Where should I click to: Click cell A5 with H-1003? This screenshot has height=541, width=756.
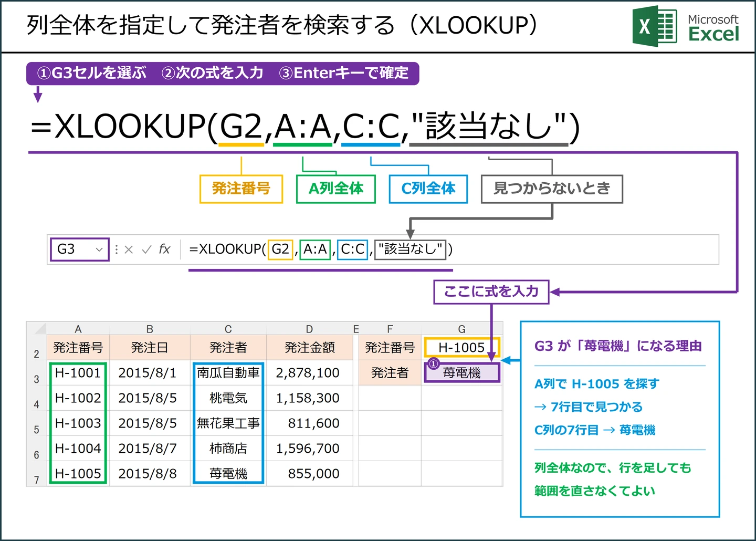point(78,423)
